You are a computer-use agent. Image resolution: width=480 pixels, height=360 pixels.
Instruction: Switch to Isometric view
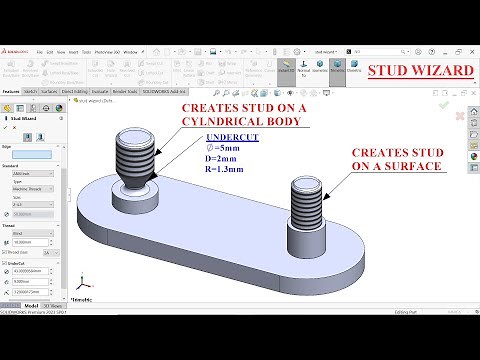click(x=320, y=66)
